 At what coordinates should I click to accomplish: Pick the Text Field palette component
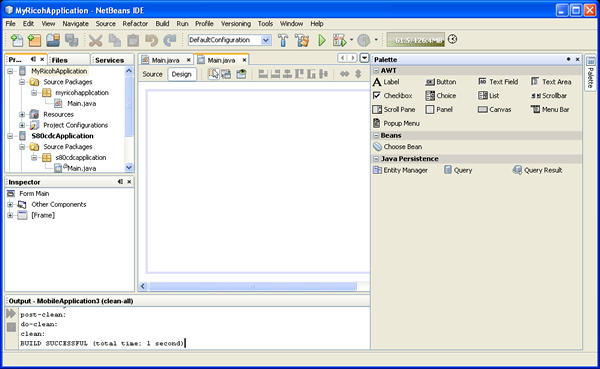click(498, 82)
